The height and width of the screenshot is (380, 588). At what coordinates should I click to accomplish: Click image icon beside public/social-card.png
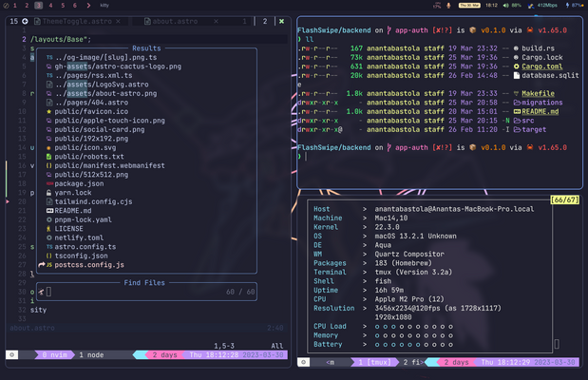[x=49, y=129]
